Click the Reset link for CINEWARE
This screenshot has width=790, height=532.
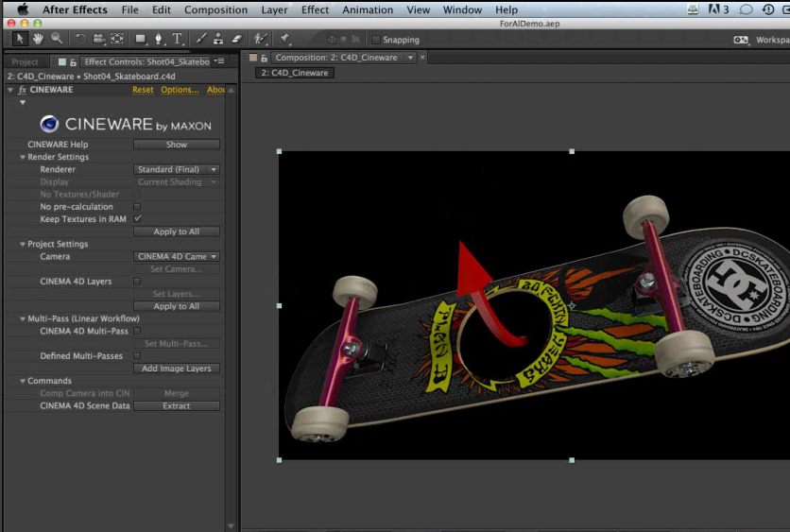143,90
